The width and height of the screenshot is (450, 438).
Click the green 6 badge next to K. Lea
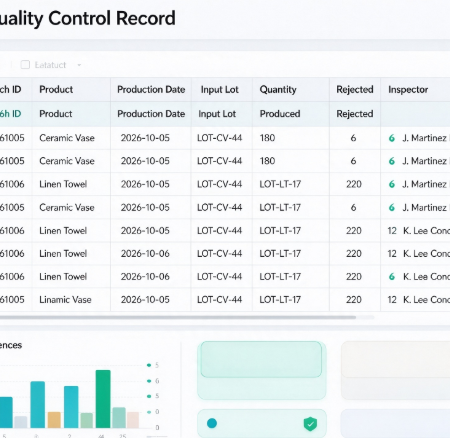click(392, 277)
